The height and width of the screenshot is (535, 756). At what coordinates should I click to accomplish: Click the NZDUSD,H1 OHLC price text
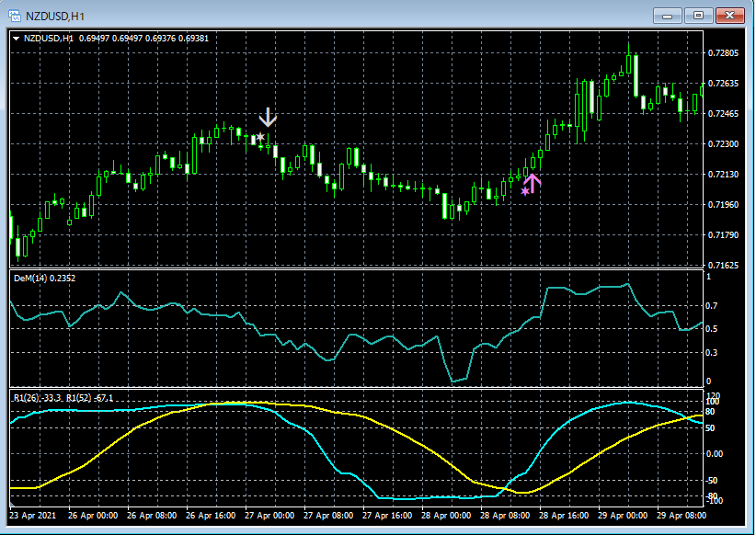[x=143, y=38]
